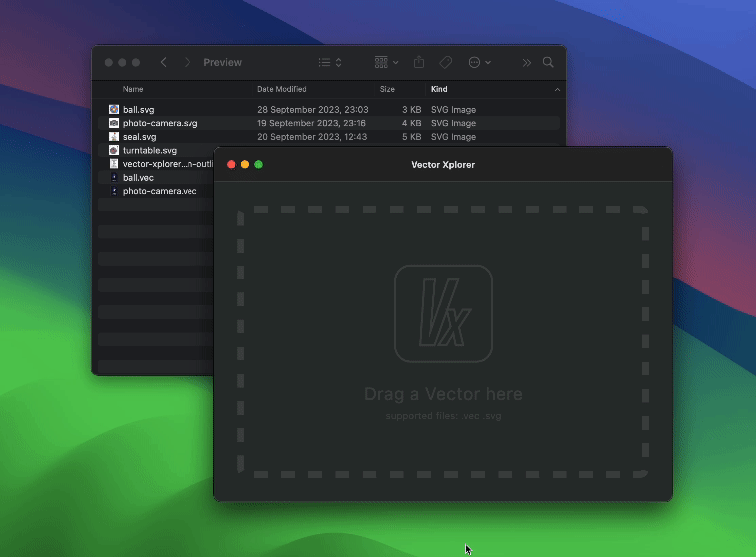Click the turntable.svg file icon
756x557 pixels.
pos(114,150)
